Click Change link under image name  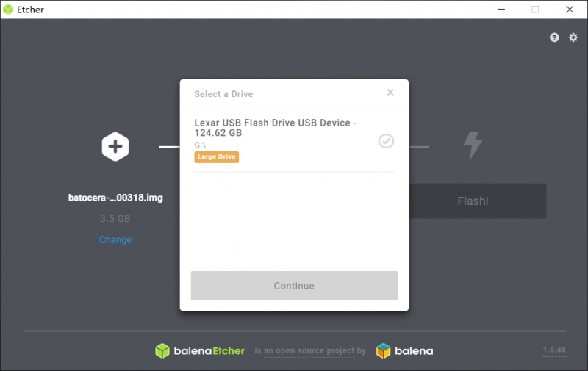[115, 239]
